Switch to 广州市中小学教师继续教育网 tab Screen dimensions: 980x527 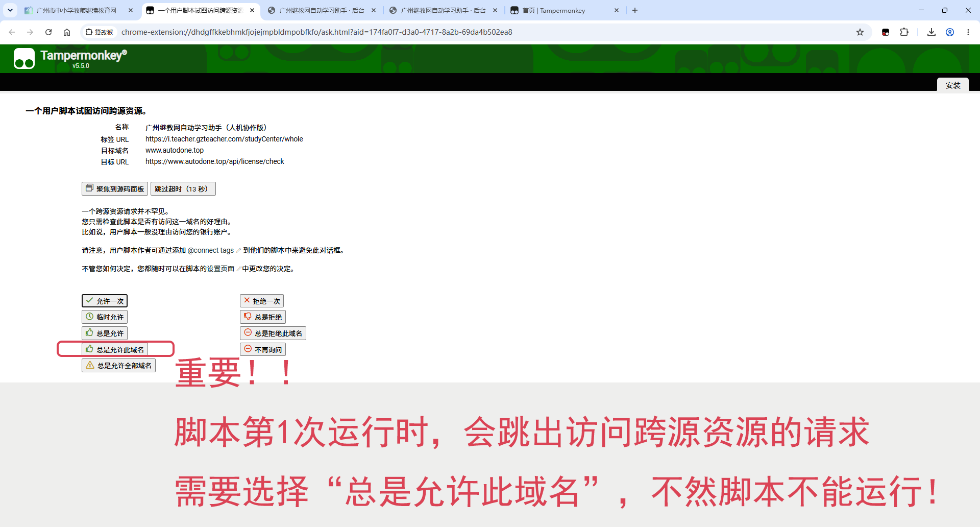(77, 10)
